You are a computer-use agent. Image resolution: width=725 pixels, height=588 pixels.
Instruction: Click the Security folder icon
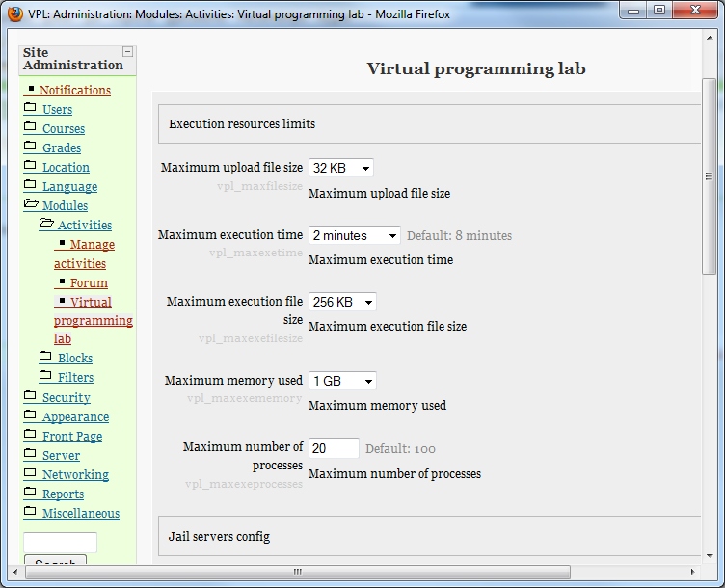pos(30,396)
